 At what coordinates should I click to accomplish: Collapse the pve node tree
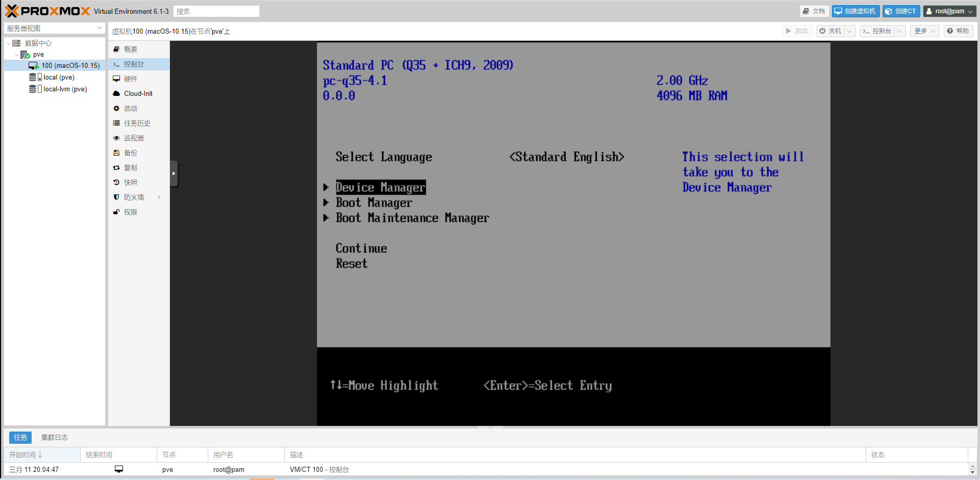(x=17, y=55)
